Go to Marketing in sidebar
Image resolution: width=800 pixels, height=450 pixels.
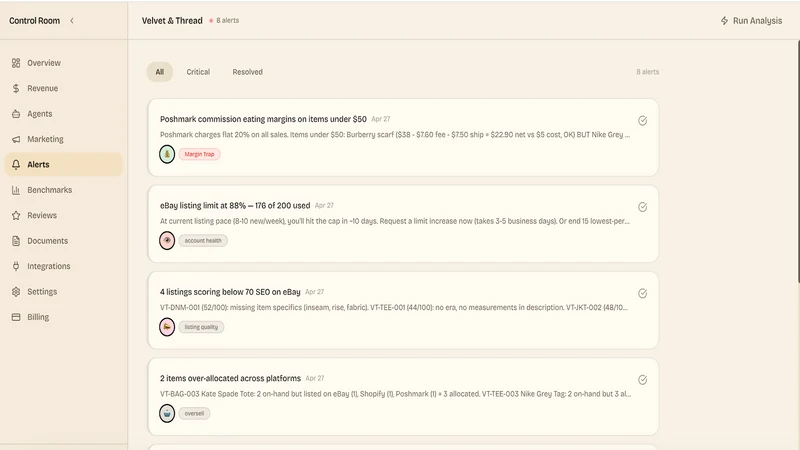63,139
